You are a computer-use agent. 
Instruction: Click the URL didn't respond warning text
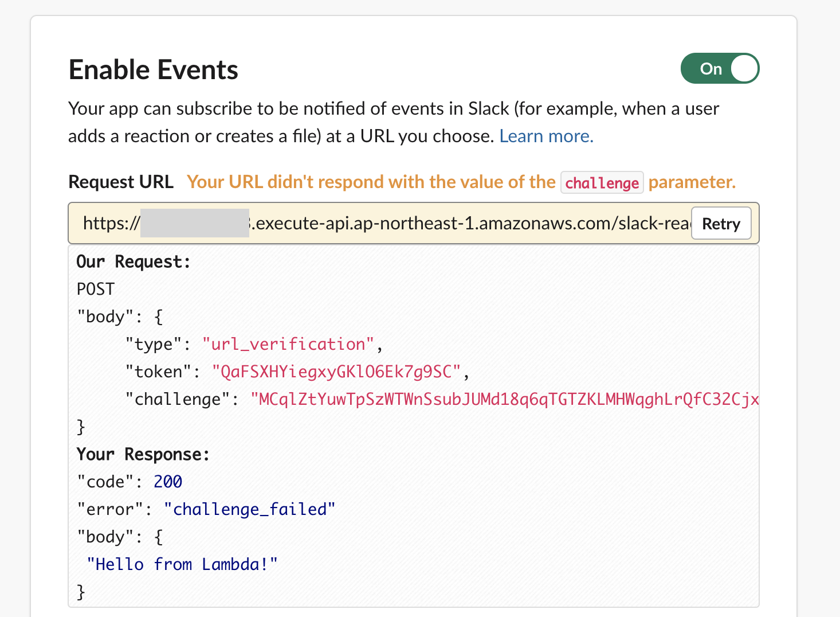coord(371,182)
